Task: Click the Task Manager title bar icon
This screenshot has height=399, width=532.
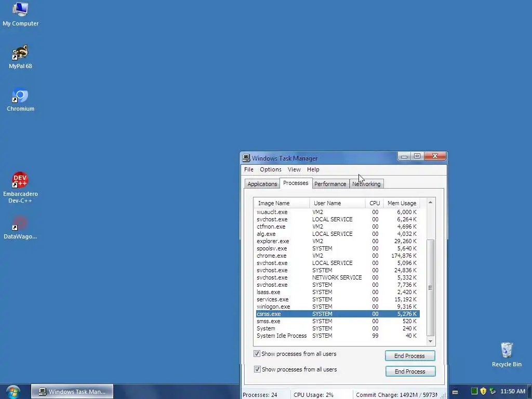Action: tap(246, 158)
